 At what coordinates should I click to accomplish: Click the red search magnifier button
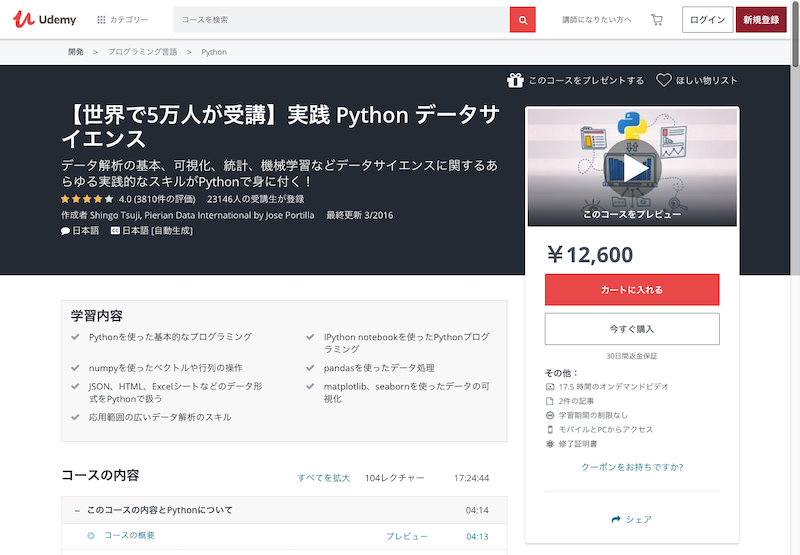pyautogui.click(x=522, y=19)
